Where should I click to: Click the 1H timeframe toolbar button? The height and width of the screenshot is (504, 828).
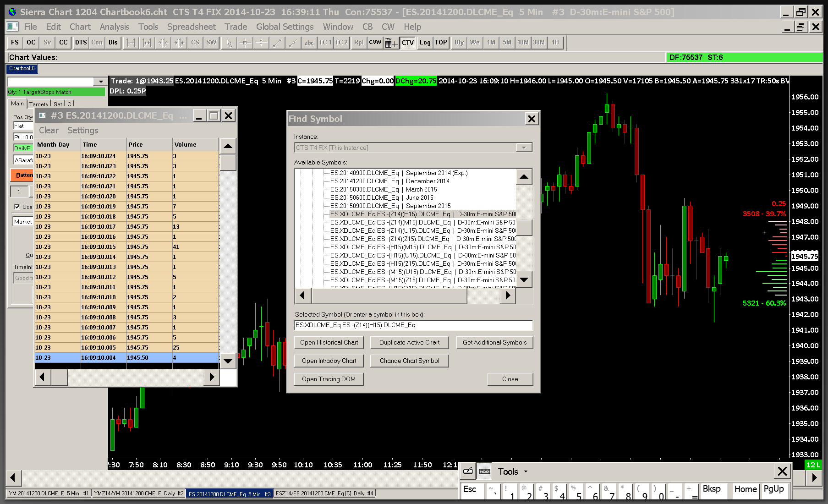555,43
